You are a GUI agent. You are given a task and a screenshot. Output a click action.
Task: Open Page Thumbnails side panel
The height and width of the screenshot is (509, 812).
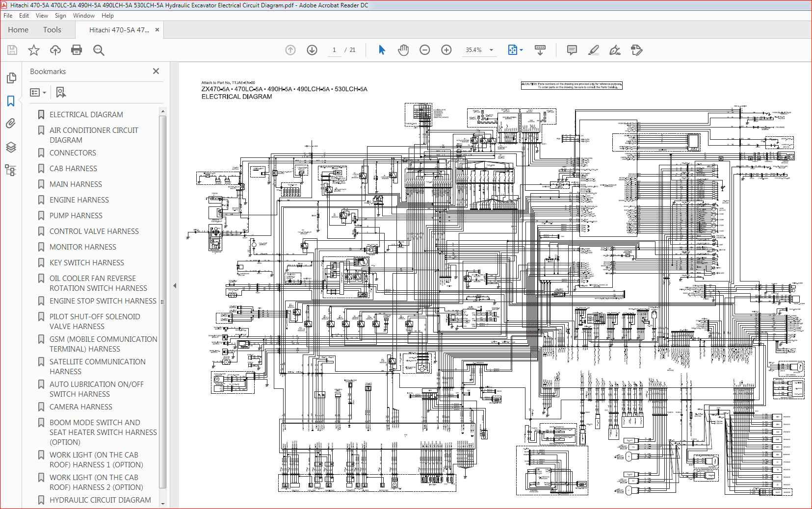coord(11,78)
